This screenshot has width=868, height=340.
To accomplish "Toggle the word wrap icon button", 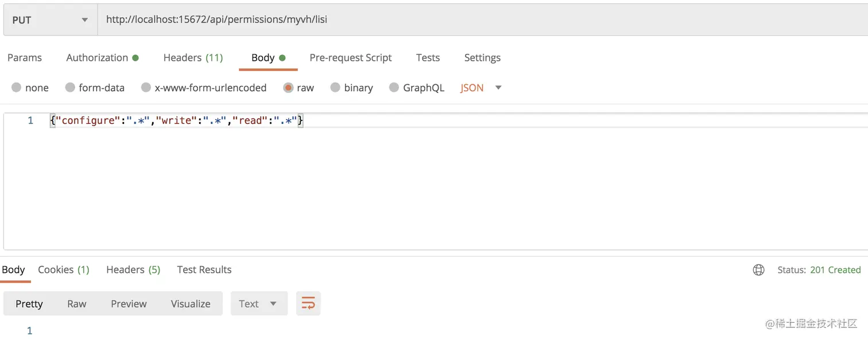I will [308, 303].
